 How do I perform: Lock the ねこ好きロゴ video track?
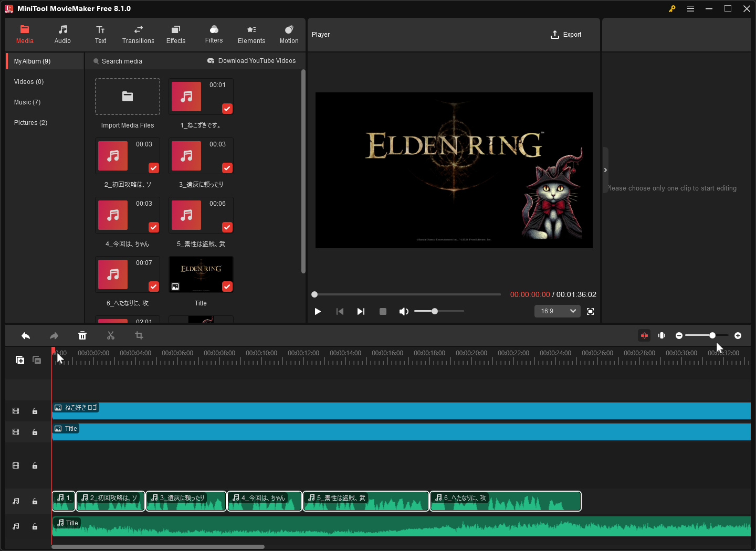pos(35,411)
